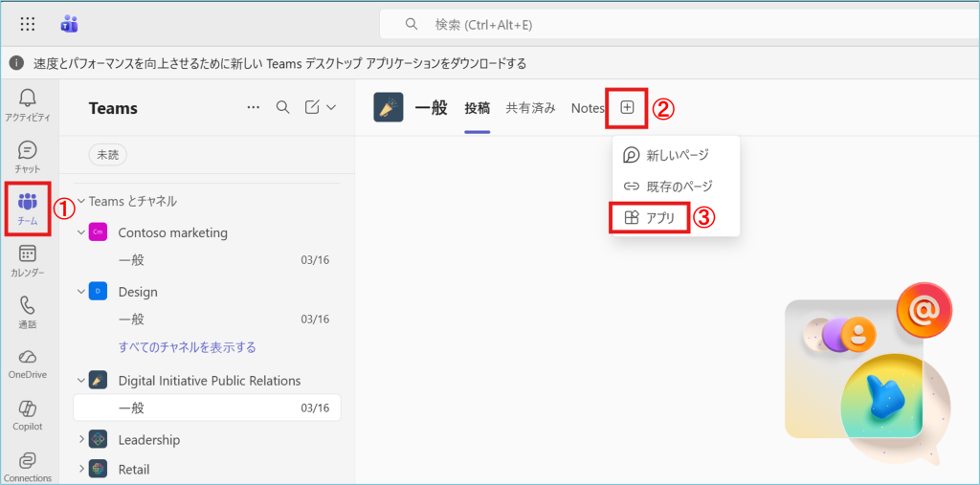Collapse the Contoso marketing team
980x485 pixels.
click(x=81, y=232)
